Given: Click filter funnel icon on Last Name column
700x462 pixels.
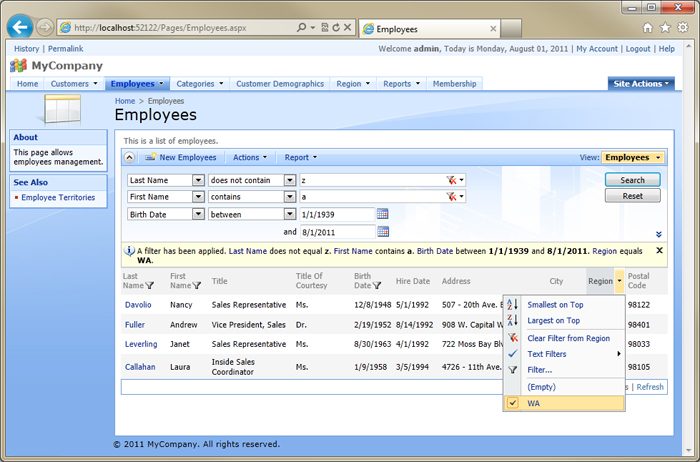Looking at the screenshot, I should pos(150,286).
